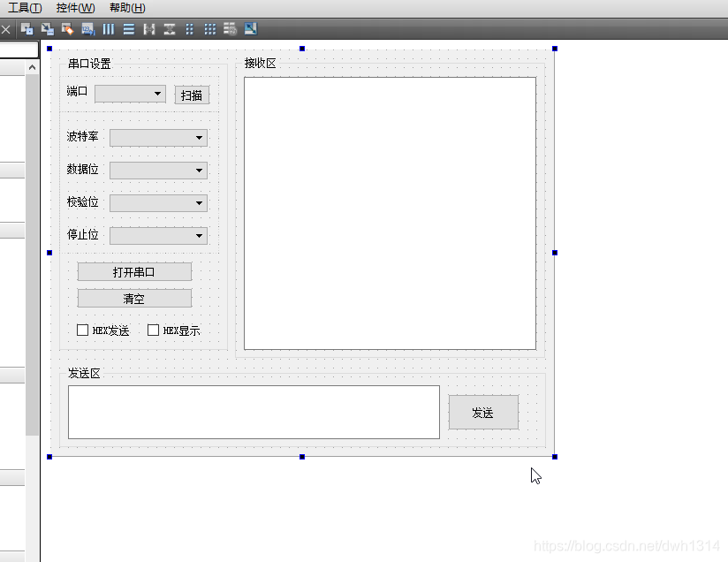Click the Break Layout icon
The image size is (728, 562).
click(231, 29)
